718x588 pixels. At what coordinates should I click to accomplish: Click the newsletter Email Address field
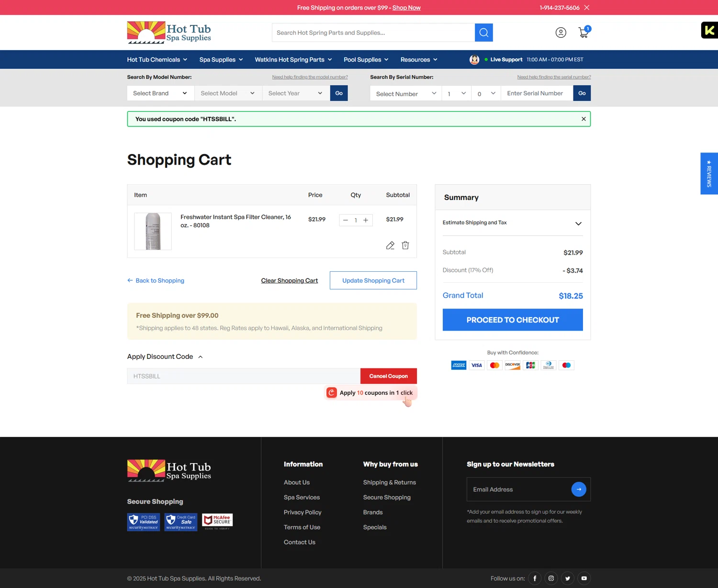[519, 489]
